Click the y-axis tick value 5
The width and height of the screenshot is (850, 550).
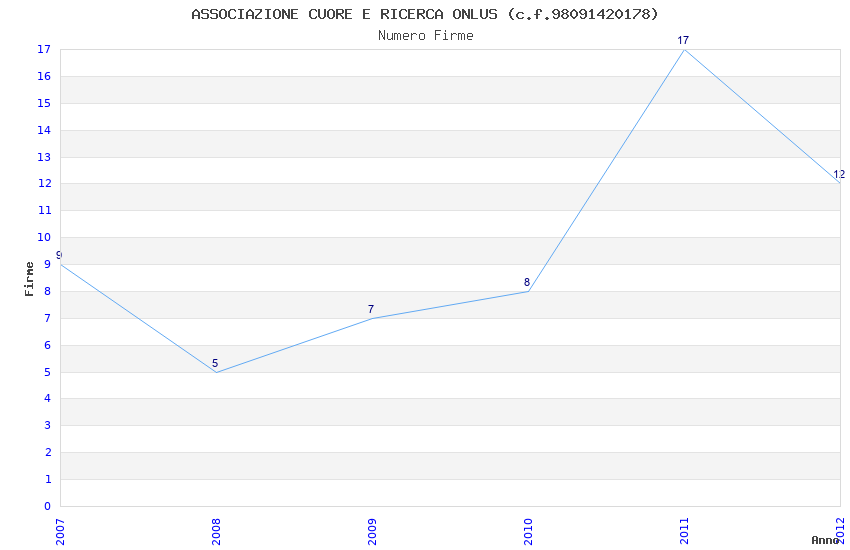(x=48, y=372)
